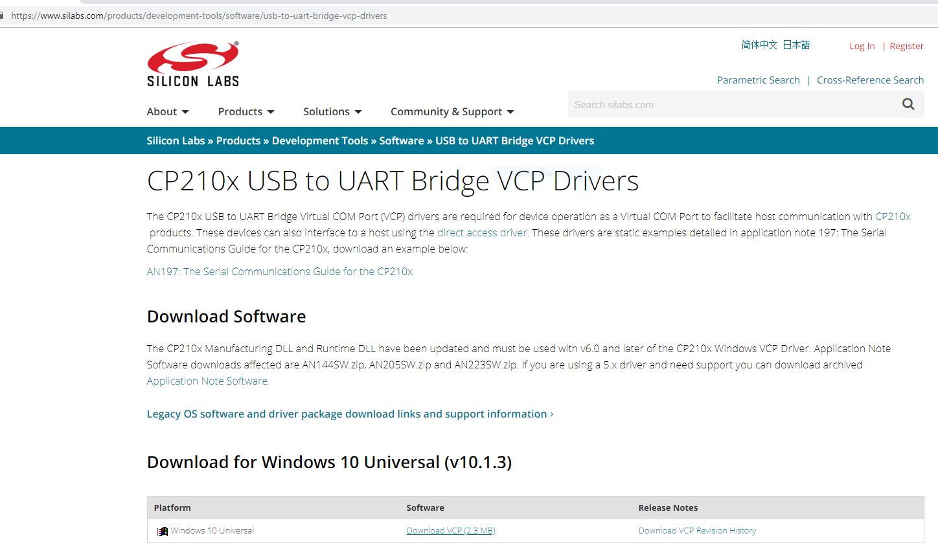The height and width of the screenshot is (560, 938).
Task: Follow the direct access driver link
Action: point(482,232)
